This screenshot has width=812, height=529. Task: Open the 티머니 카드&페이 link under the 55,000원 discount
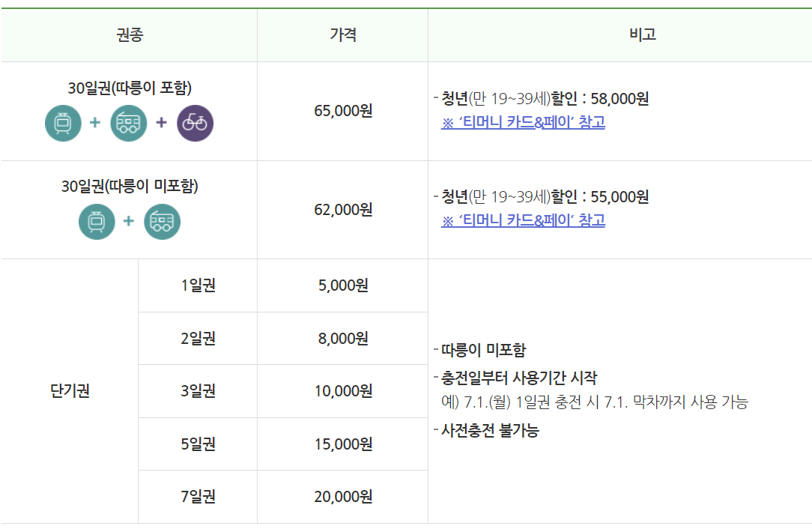coord(523,220)
